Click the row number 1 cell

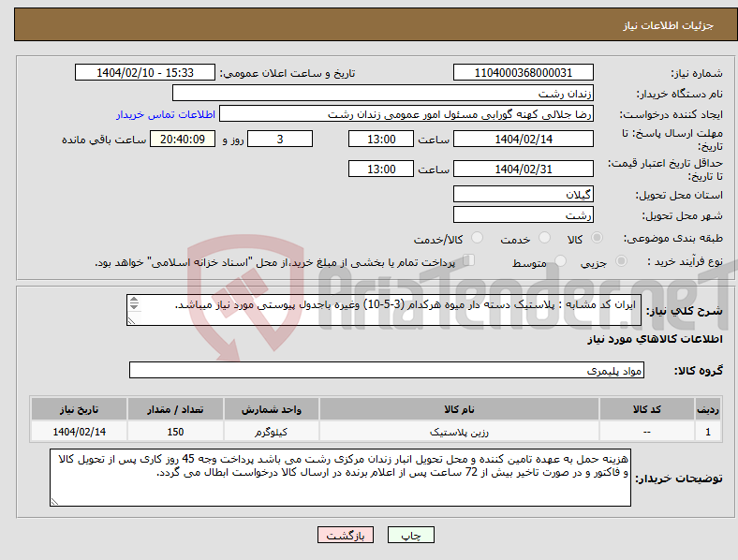coord(708,432)
